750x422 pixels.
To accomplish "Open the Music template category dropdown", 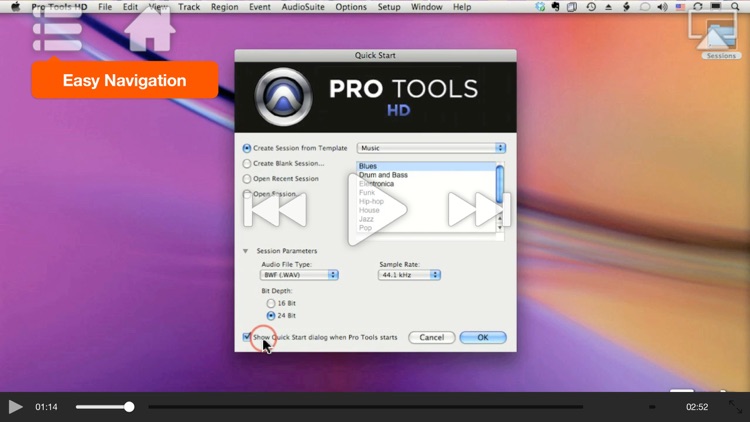I will (x=431, y=148).
